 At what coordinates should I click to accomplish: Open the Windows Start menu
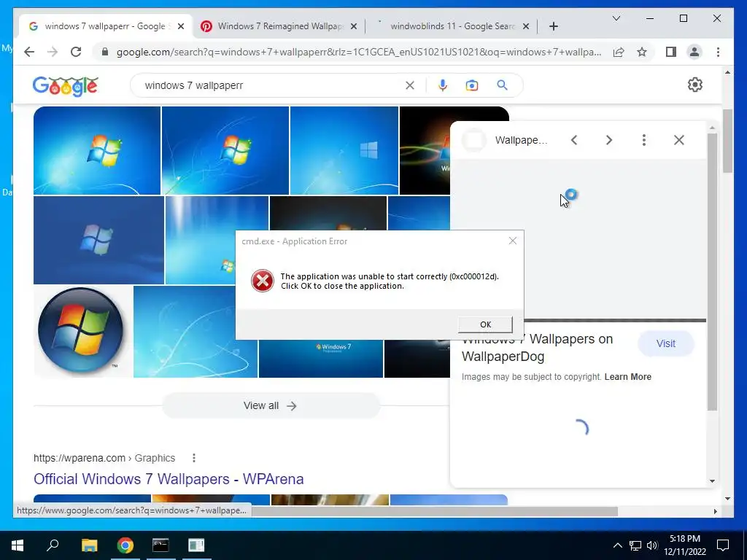(18, 545)
